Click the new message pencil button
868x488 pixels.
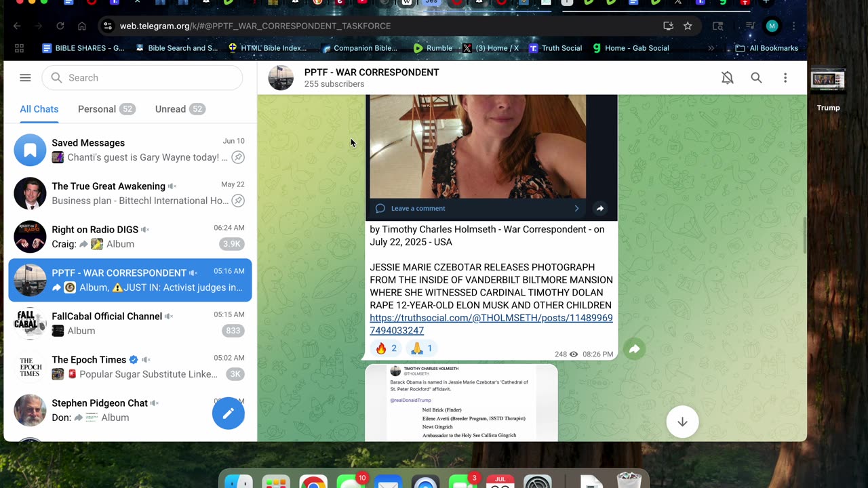point(229,413)
